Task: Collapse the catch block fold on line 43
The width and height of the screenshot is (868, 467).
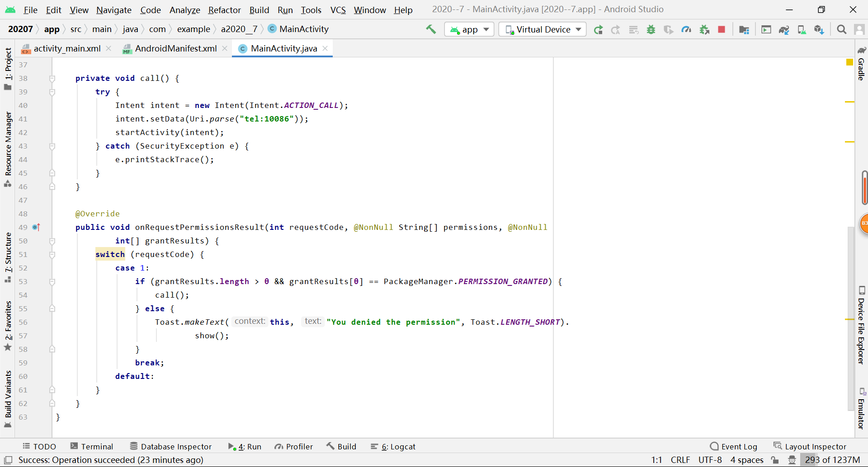Action: [52, 146]
